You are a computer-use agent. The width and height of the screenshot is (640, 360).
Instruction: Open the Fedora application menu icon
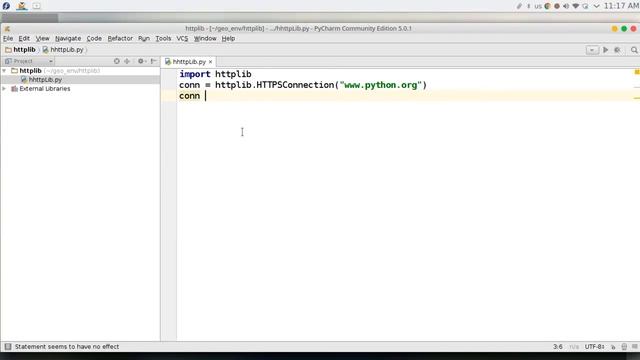6,6
